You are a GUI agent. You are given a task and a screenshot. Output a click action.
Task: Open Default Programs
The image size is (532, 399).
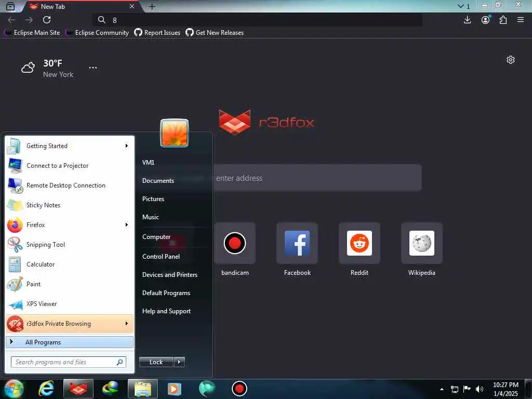(166, 293)
